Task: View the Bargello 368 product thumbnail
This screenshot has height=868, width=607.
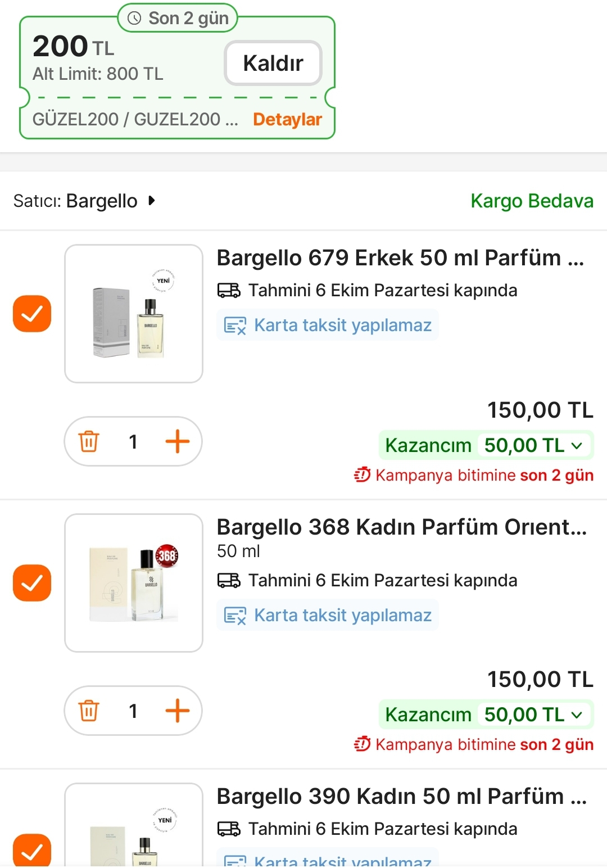Action: [134, 583]
